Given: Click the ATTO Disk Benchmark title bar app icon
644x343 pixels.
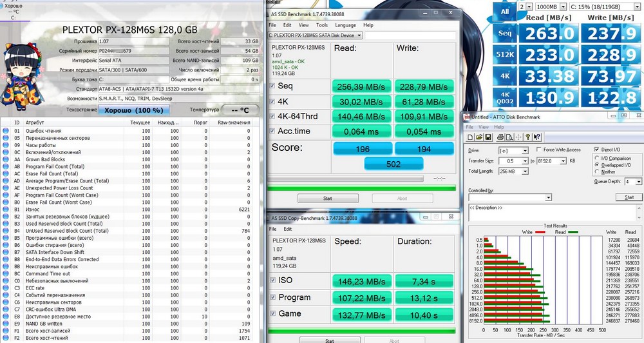Looking at the screenshot, I should tap(467, 117).
